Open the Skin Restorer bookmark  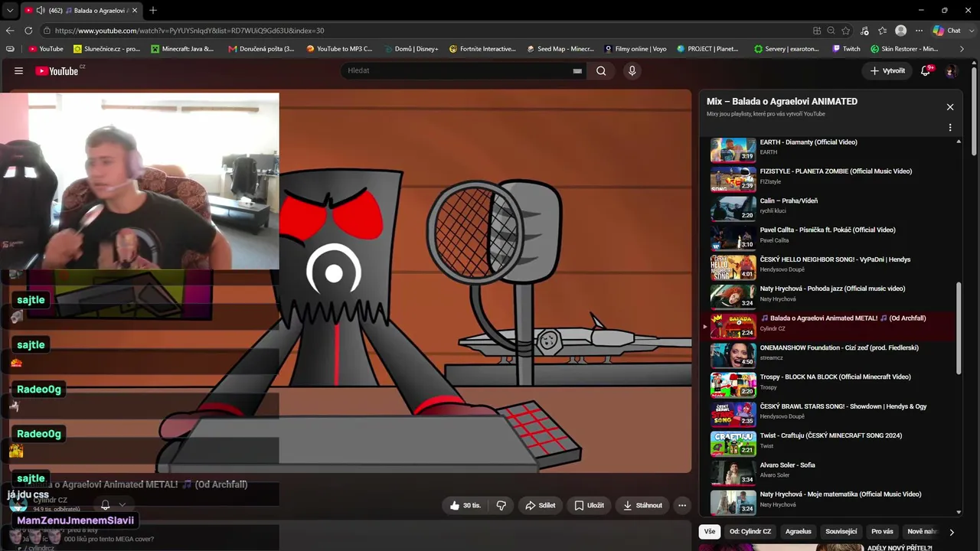point(904,49)
